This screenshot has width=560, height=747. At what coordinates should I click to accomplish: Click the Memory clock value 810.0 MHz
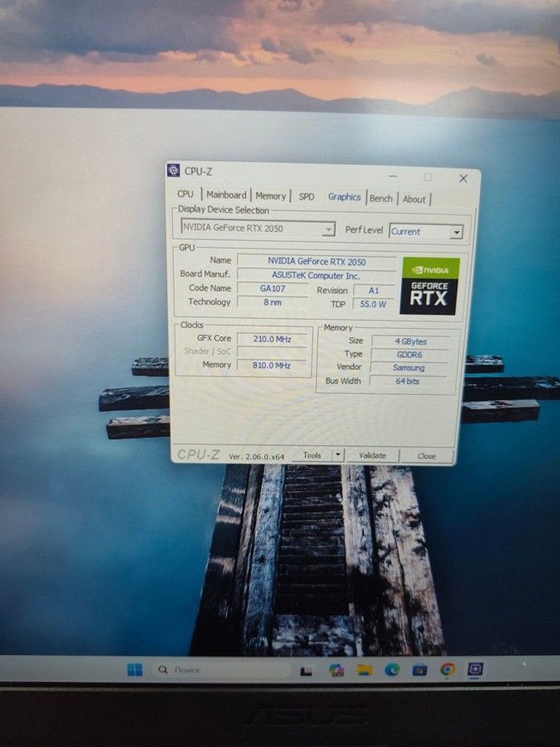point(271,365)
